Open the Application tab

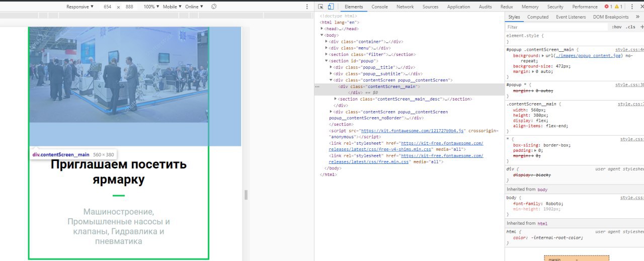459,7
